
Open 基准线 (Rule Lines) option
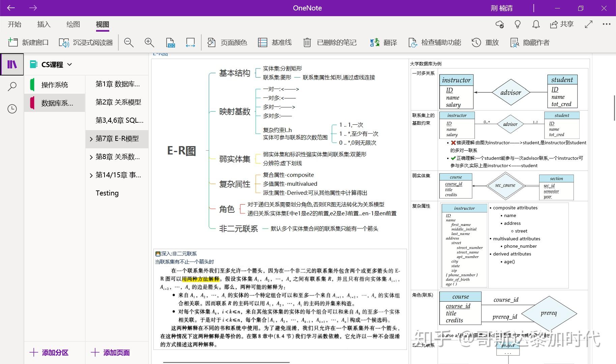click(275, 42)
